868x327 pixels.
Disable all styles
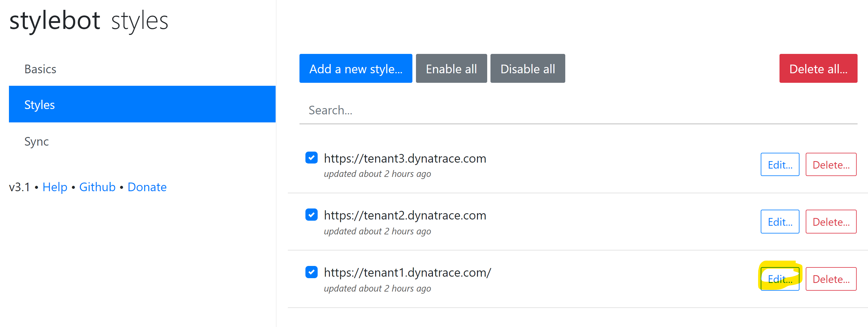point(528,68)
